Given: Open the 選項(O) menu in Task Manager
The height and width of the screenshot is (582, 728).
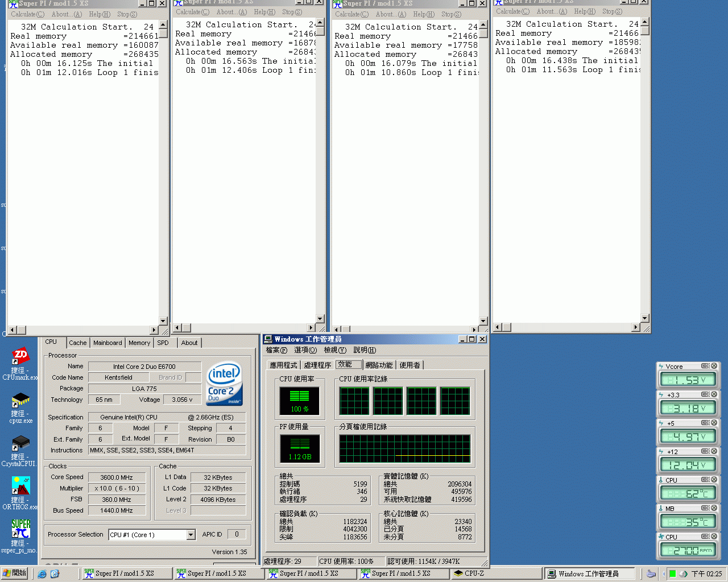Looking at the screenshot, I should coord(305,350).
